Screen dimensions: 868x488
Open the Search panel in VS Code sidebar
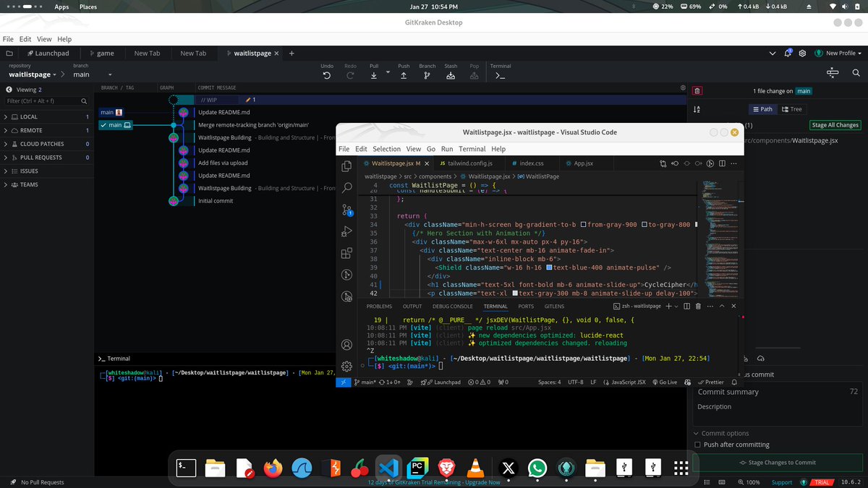pos(347,187)
